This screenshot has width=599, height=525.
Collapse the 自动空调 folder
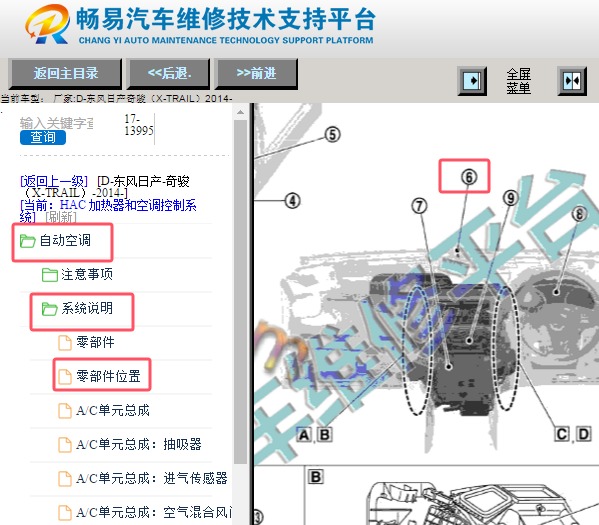point(65,241)
